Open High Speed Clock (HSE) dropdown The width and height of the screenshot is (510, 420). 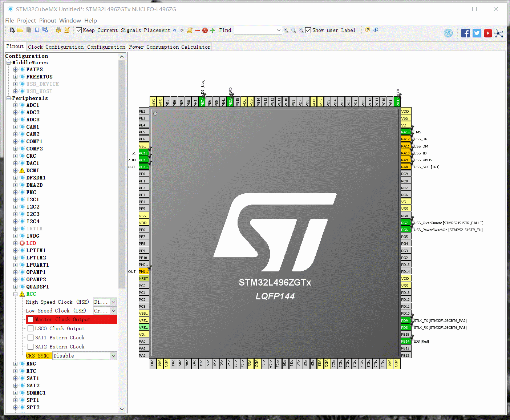[x=105, y=302]
